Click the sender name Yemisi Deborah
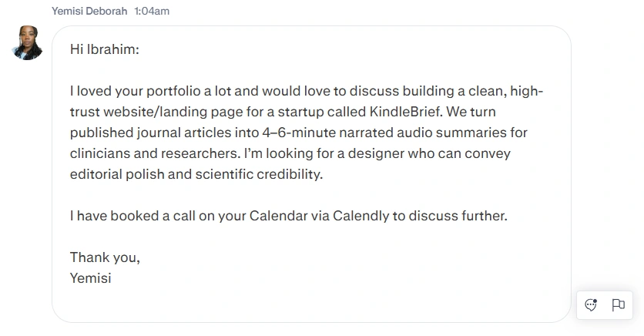 pyautogui.click(x=89, y=11)
